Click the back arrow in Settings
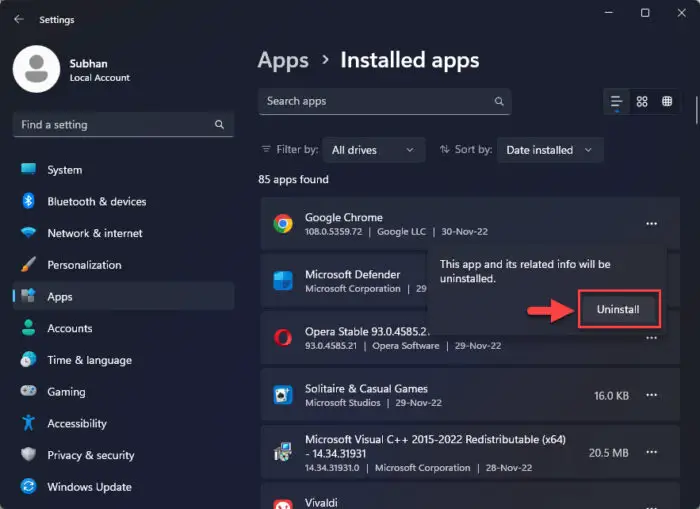This screenshot has height=509, width=700. (18, 19)
